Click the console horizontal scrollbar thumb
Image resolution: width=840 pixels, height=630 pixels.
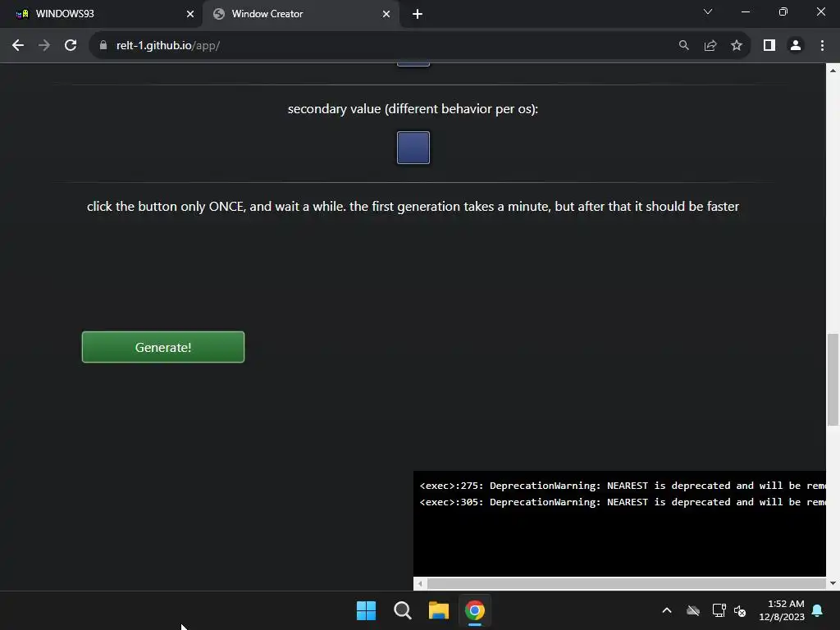pyautogui.click(x=626, y=583)
